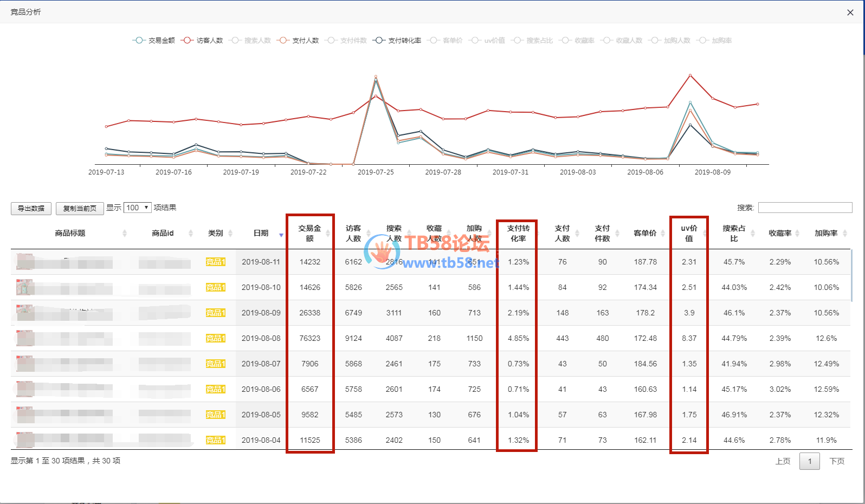Click the 支付人数 legend marker icon

[x=283, y=41]
